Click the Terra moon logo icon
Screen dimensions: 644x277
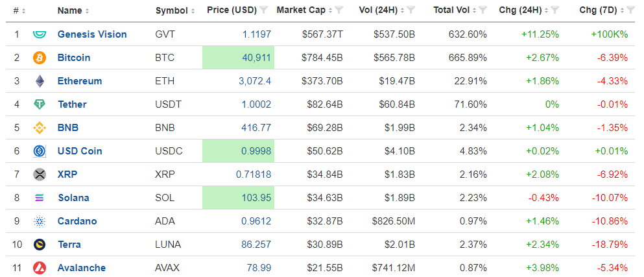(40, 245)
